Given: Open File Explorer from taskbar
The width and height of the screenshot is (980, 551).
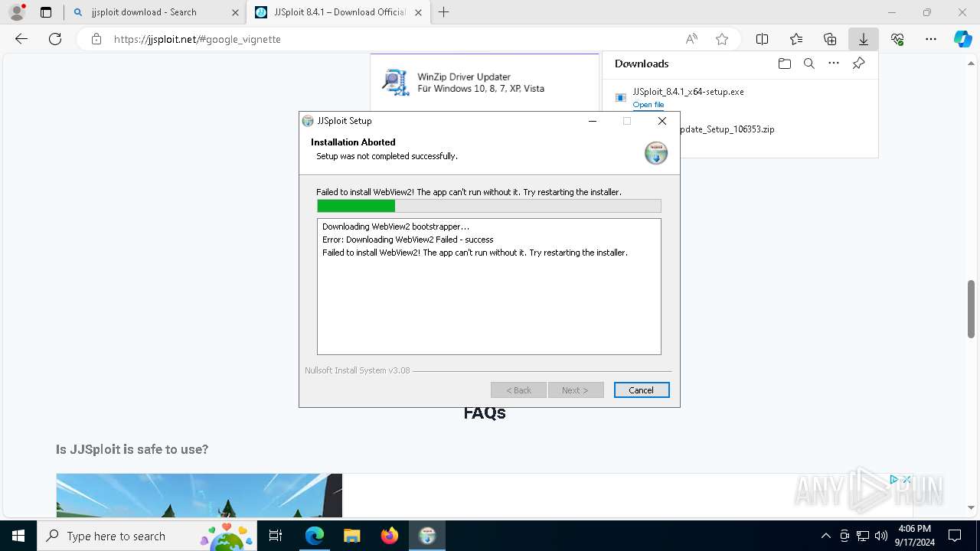Looking at the screenshot, I should coord(351,536).
